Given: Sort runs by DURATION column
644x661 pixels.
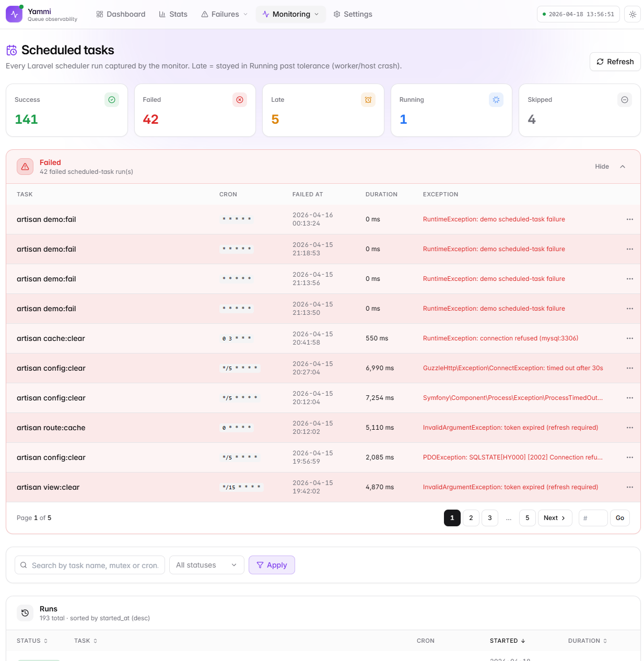Looking at the screenshot, I should (588, 641).
